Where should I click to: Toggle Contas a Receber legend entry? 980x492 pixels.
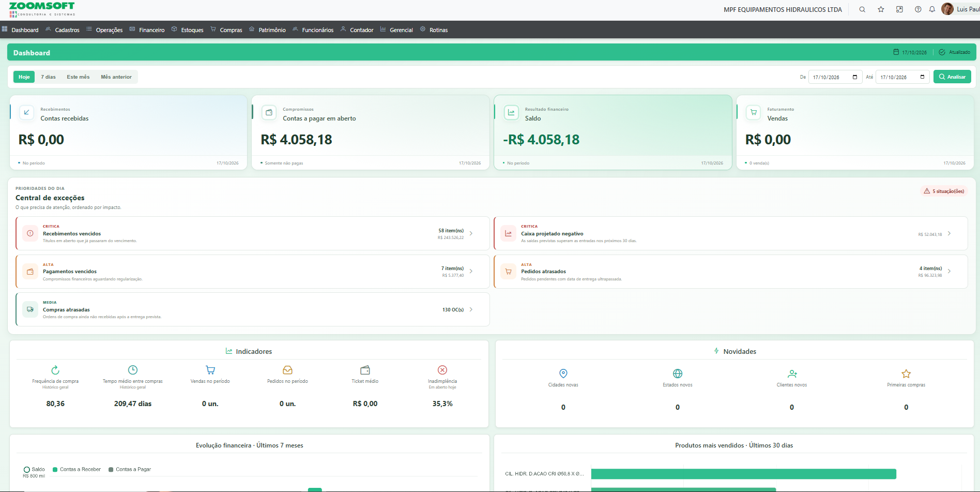point(76,469)
